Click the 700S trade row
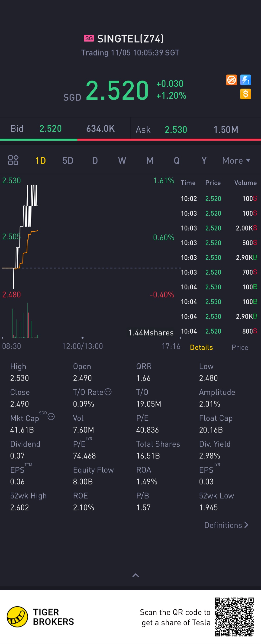 tap(219, 272)
